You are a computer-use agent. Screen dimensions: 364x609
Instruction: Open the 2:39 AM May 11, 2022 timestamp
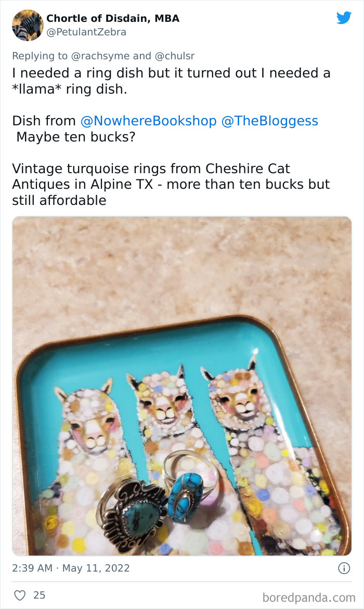pyautogui.click(x=71, y=568)
